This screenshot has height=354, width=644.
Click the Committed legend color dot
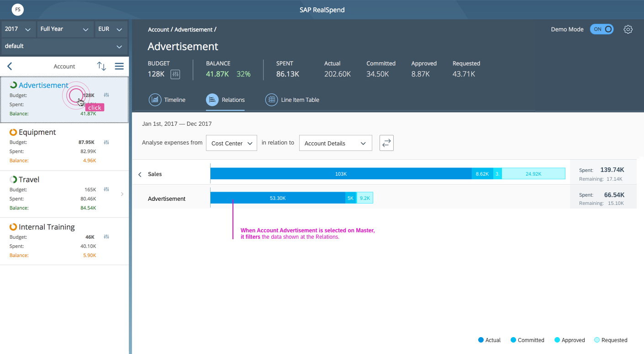point(513,340)
